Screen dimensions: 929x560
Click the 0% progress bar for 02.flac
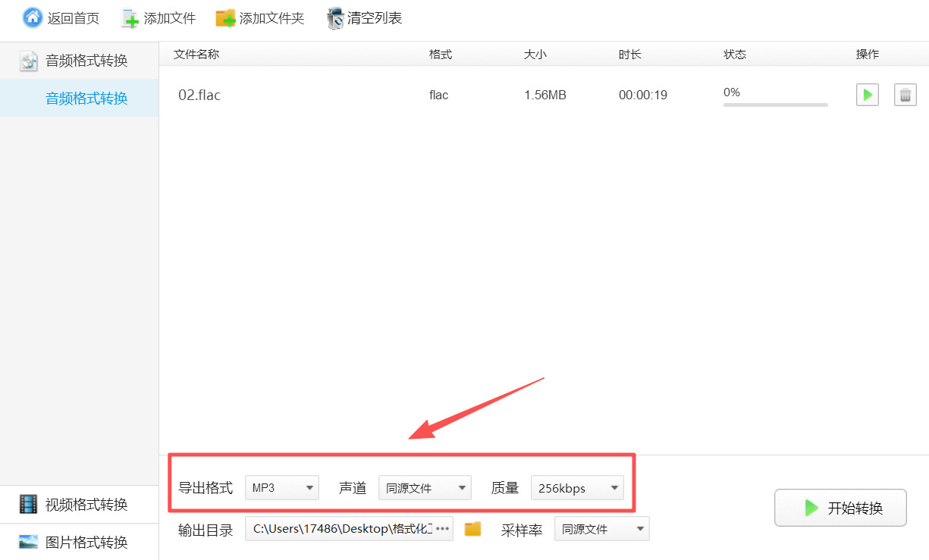tap(776, 105)
